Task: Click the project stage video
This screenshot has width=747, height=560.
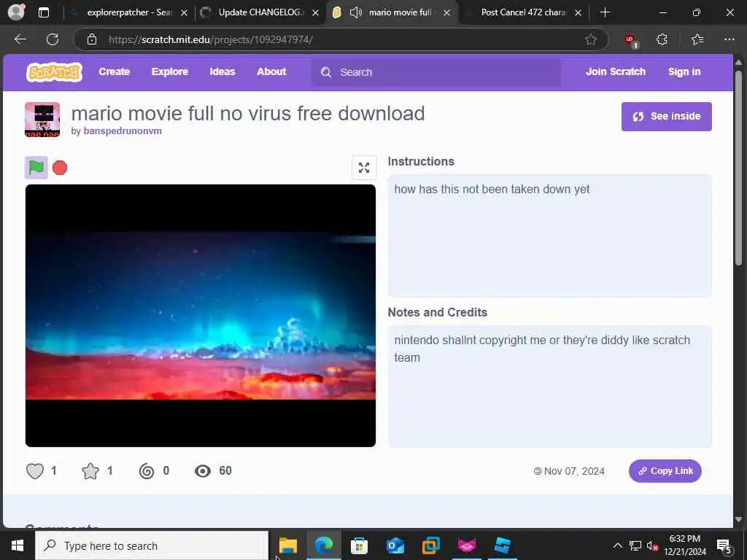Action: 201,316
